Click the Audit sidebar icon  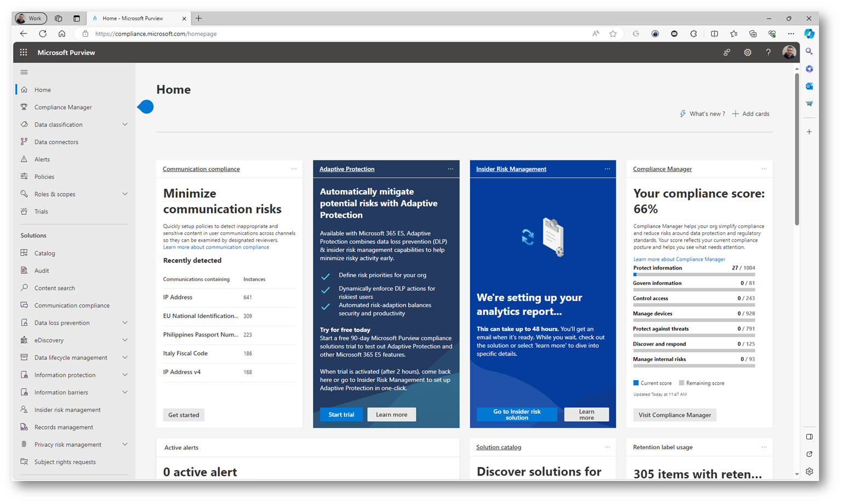tap(24, 270)
